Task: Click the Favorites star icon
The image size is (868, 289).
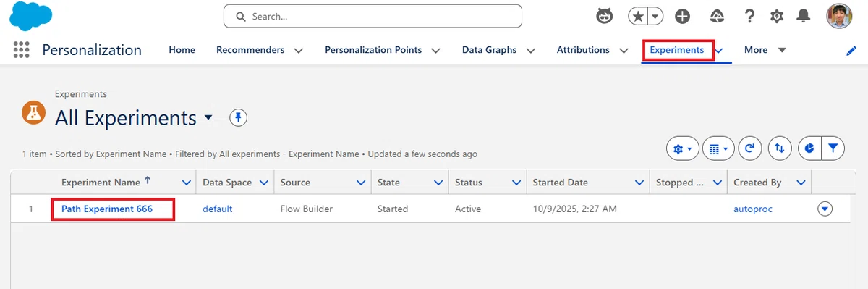Action: tap(638, 16)
